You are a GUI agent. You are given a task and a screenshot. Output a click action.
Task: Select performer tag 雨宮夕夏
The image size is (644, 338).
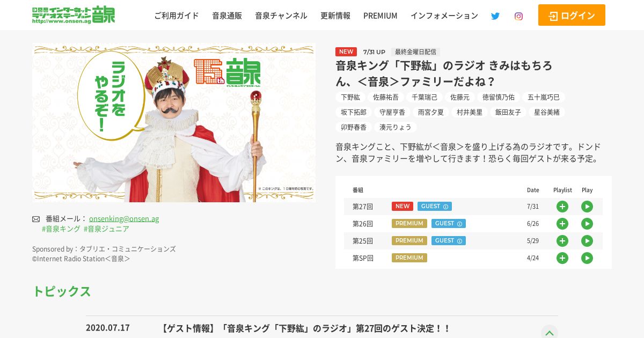coord(431,112)
